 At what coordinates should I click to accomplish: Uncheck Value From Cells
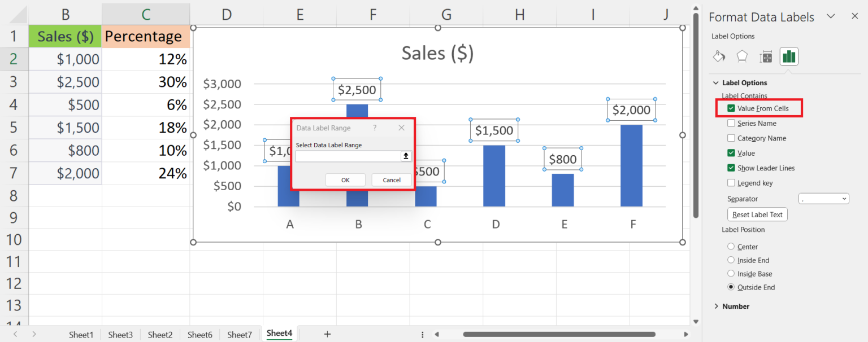pyautogui.click(x=731, y=108)
